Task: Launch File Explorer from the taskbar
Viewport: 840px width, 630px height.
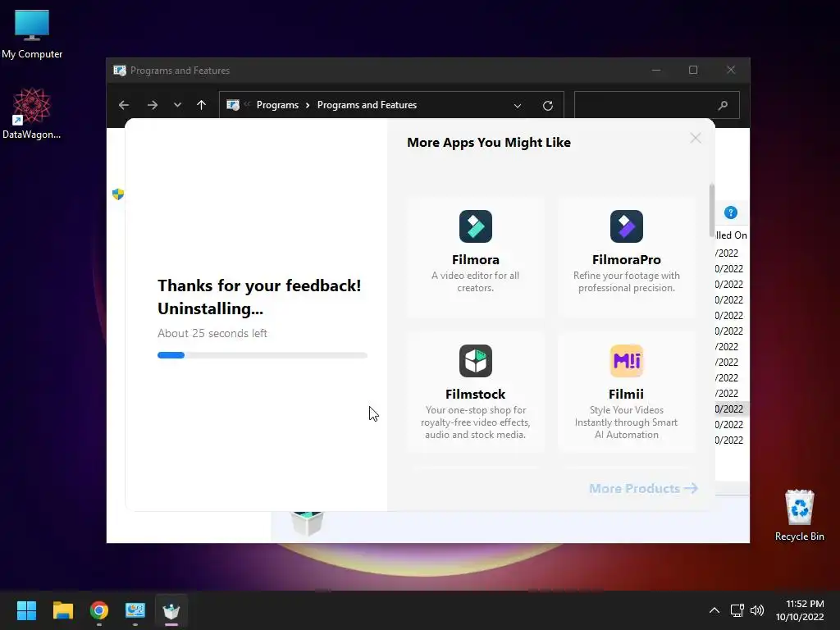Action: pyautogui.click(x=62, y=610)
